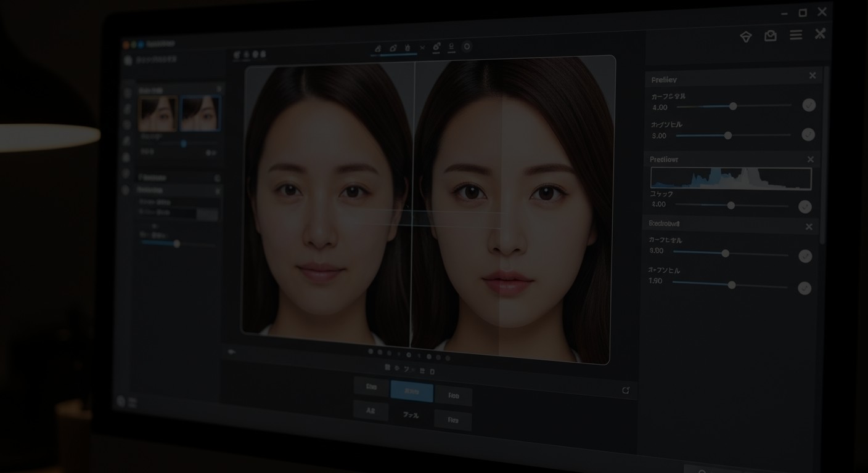Click the bottom-right button in the button grid
Viewport: 868px width, 473px height.
[x=453, y=420]
